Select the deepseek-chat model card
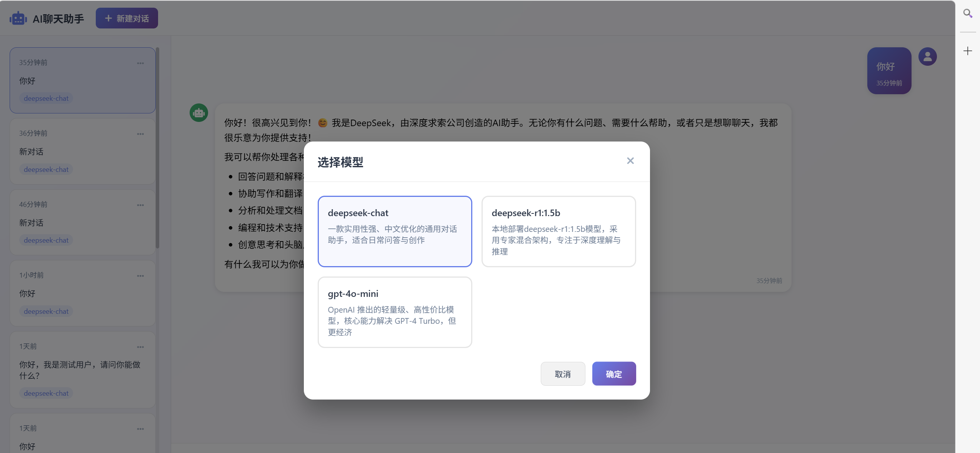980x453 pixels. point(395,231)
